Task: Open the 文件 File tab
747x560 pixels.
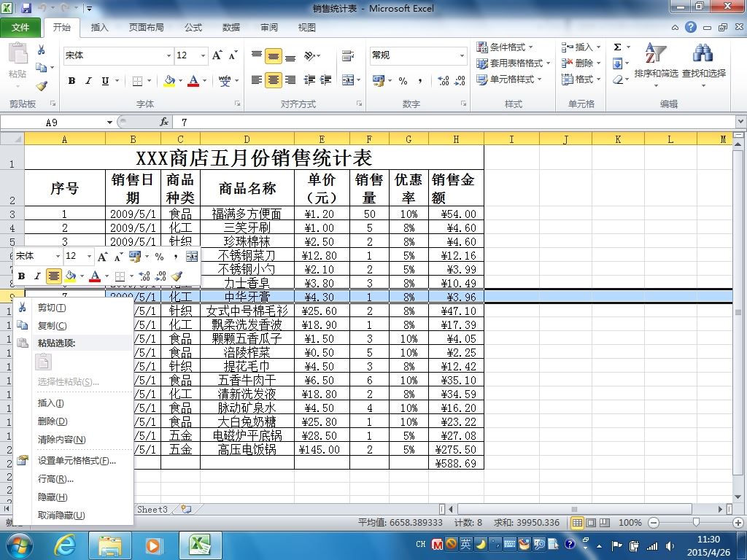Action: [20, 28]
